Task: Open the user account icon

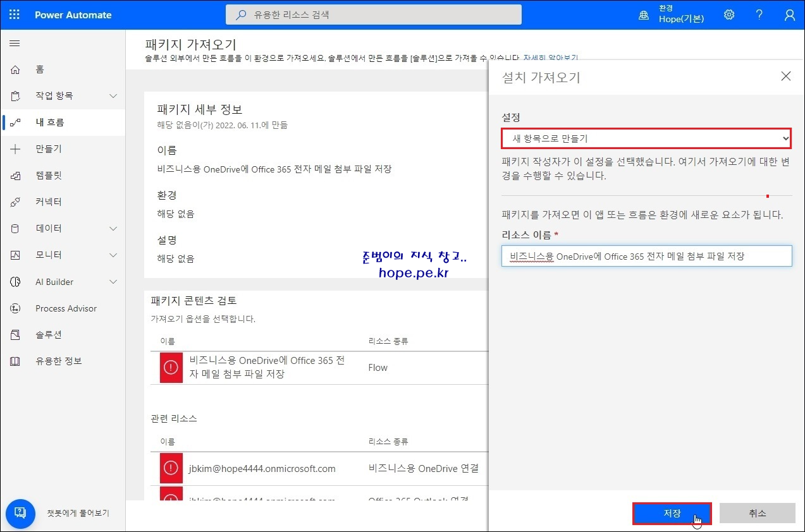Action: point(790,15)
